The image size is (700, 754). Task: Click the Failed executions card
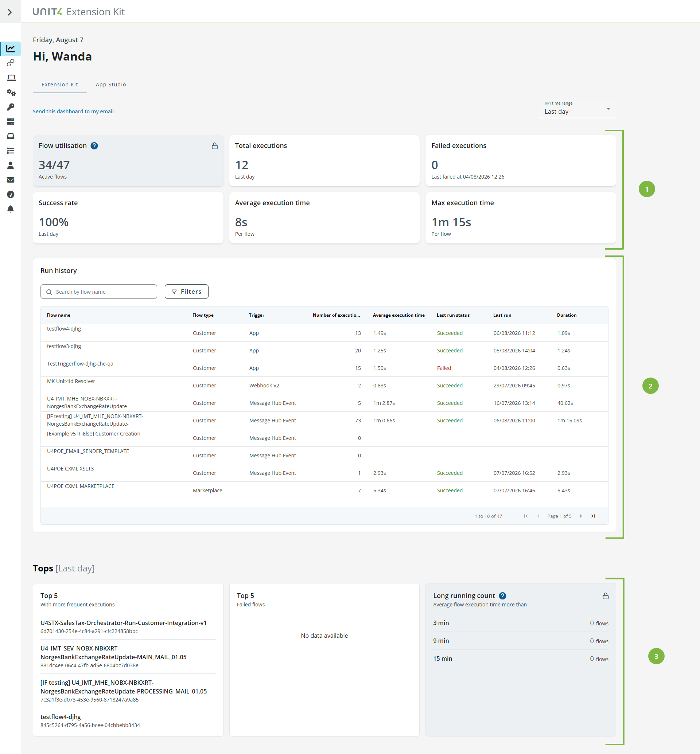tap(521, 161)
